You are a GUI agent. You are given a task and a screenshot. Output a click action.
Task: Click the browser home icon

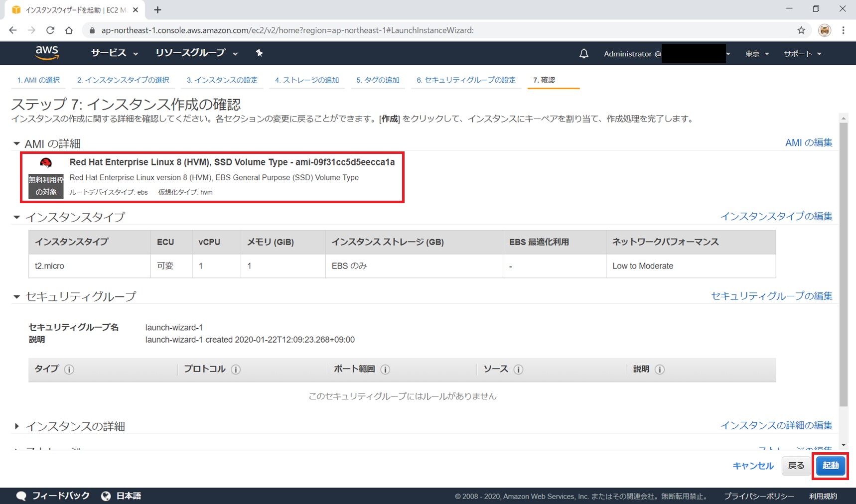[69, 30]
